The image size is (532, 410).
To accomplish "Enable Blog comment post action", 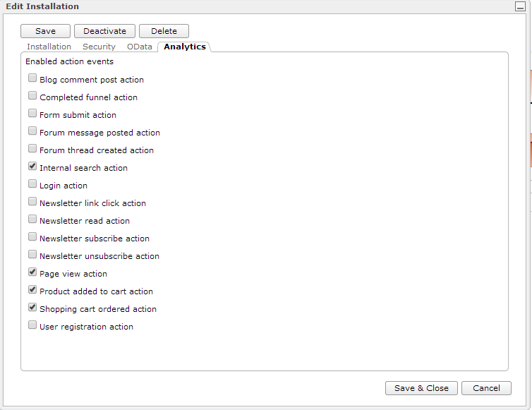I will click(x=32, y=78).
